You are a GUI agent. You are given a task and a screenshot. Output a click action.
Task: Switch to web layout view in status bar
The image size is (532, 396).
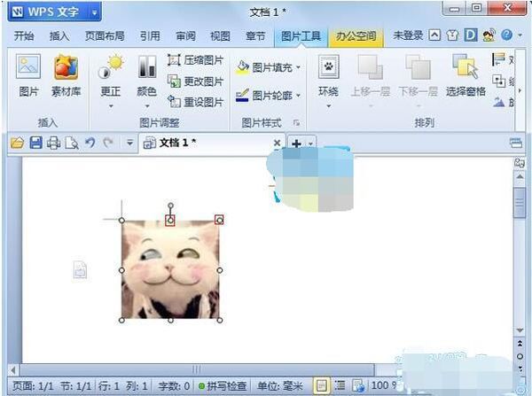point(358,385)
